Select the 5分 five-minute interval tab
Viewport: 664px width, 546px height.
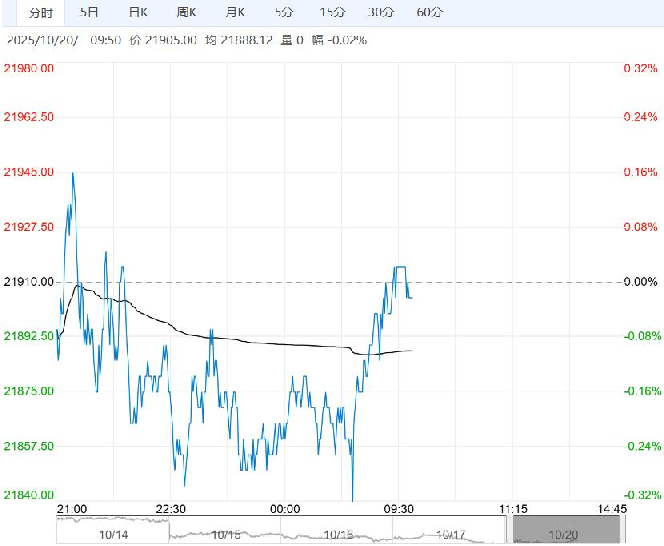(284, 13)
